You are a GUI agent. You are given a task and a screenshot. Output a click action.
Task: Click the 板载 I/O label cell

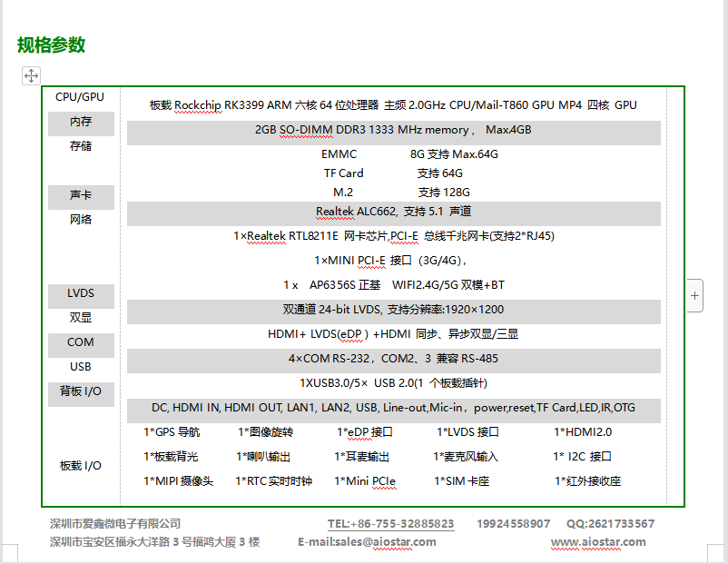pos(81,466)
